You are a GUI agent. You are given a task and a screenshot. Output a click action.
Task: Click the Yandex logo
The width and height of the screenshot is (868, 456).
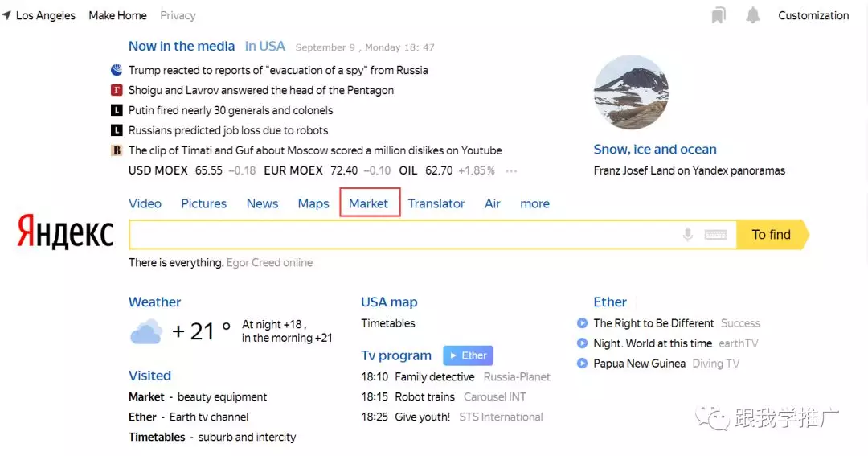[65, 232]
